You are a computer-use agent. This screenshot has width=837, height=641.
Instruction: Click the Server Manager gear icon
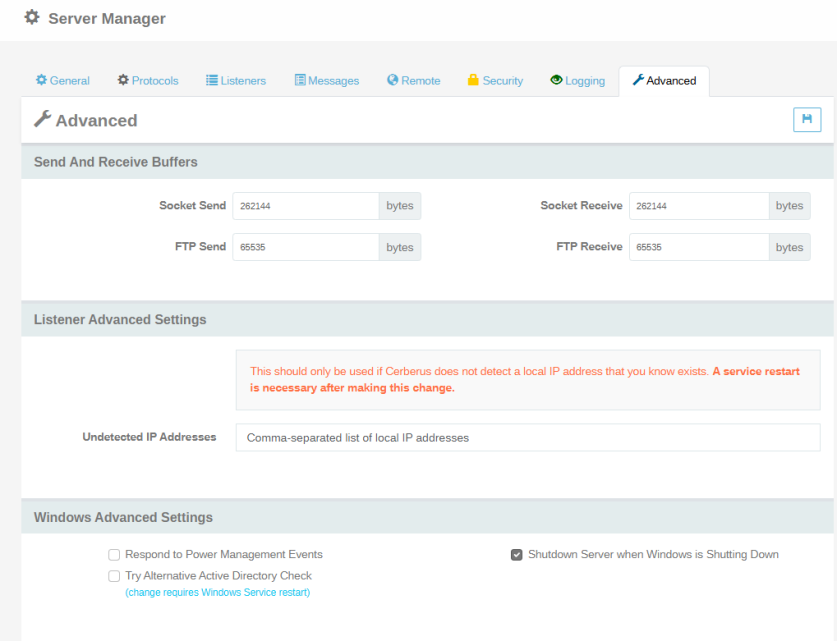tap(33, 18)
